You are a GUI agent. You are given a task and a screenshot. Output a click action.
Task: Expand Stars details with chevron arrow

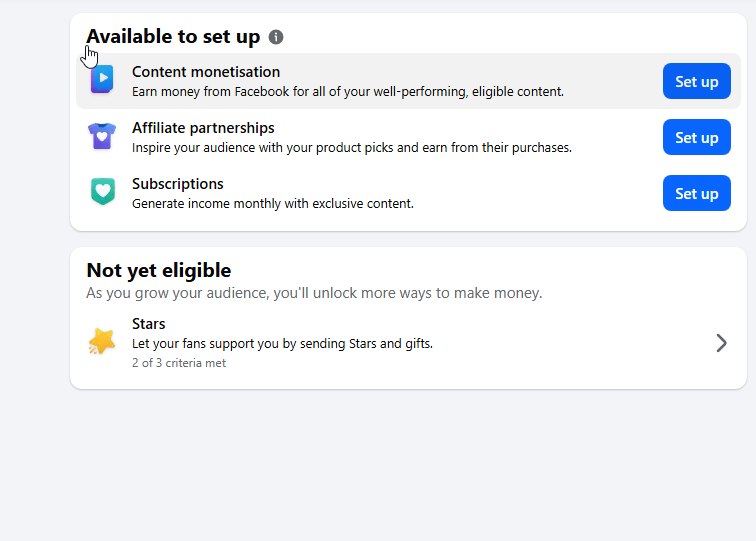pyautogui.click(x=721, y=343)
